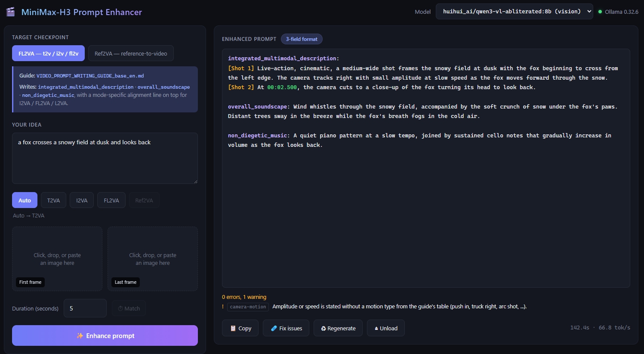Switch to FL2VA mode

pyautogui.click(x=111, y=200)
